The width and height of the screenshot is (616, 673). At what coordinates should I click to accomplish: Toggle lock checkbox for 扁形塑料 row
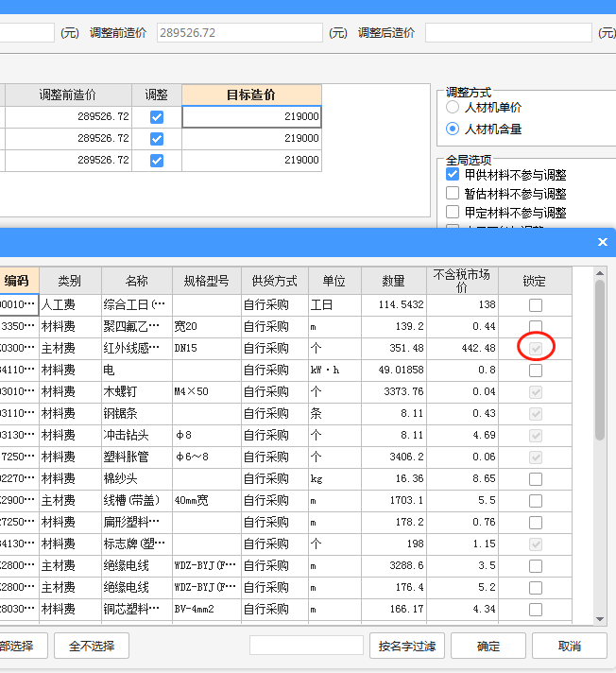(x=536, y=523)
